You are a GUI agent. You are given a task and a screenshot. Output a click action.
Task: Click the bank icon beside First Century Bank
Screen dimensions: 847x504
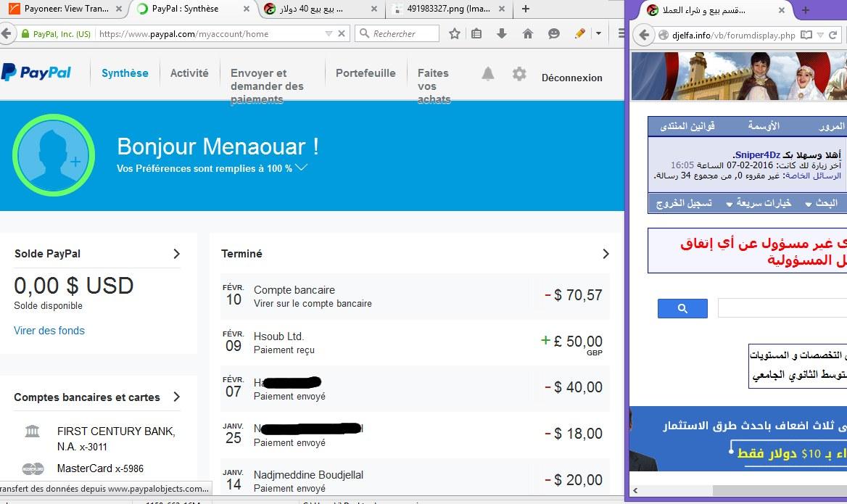pyautogui.click(x=33, y=431)
